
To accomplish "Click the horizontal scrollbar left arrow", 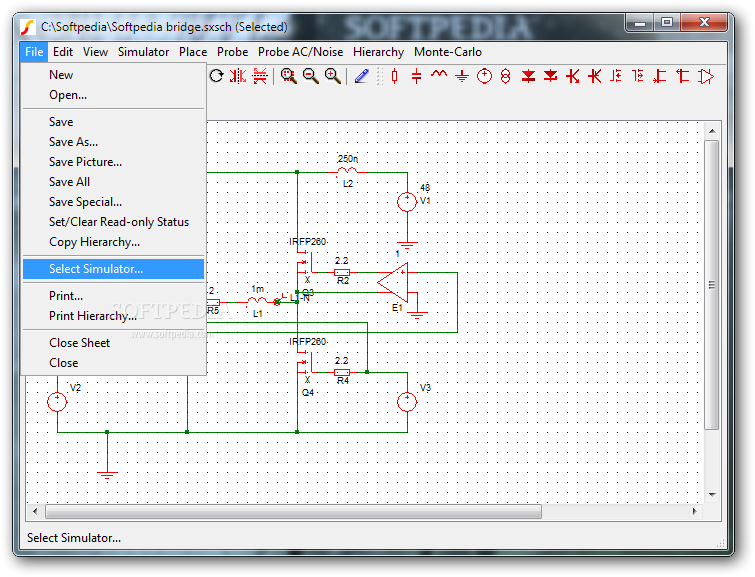I will [x=35, y=511].
